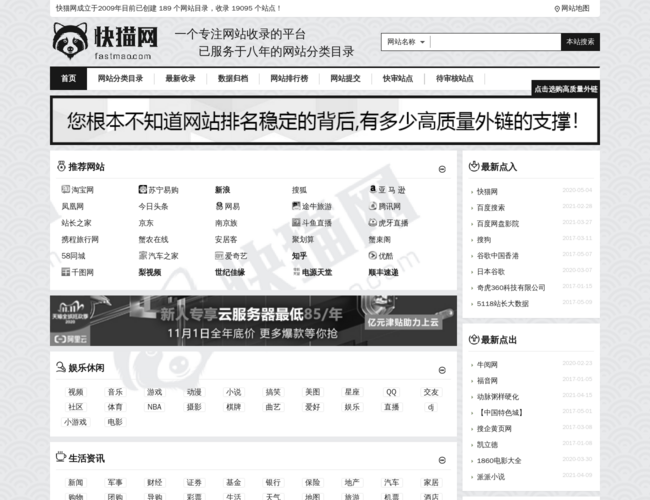
Task: Open 奇虎360科技有限公司 entry
Action: pos(511,288)
